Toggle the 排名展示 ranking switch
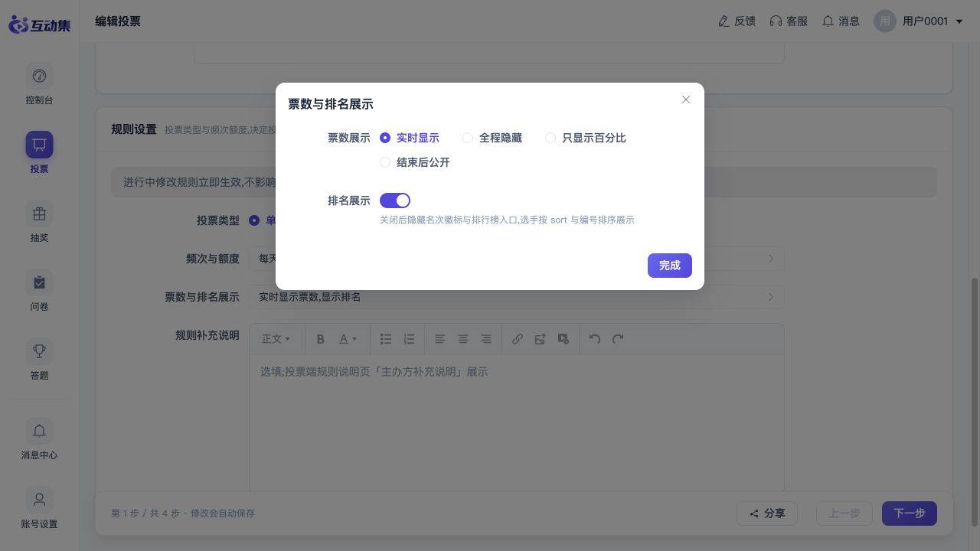Image resolution: width=980 pixels, height=551 pixels. tap(395, 201)
